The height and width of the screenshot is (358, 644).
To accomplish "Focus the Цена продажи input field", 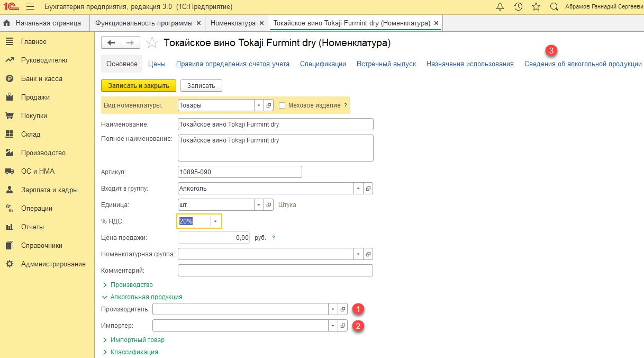I will pyautogui.click(x=214, y=238).
